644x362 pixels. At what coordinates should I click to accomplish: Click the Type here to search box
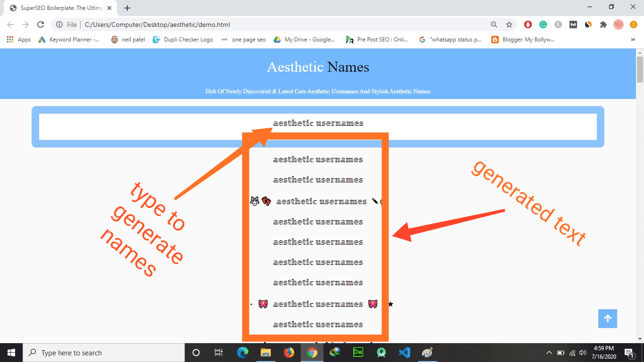[104, 353]
